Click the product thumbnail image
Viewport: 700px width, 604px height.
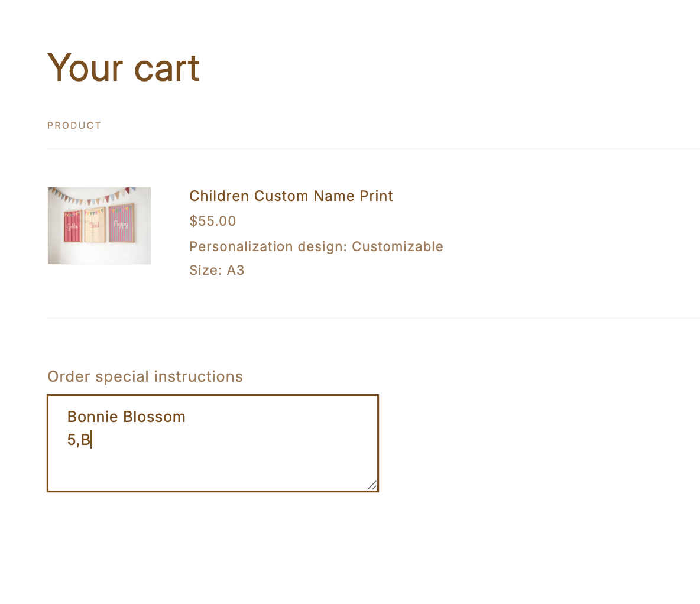coord(99,225)
